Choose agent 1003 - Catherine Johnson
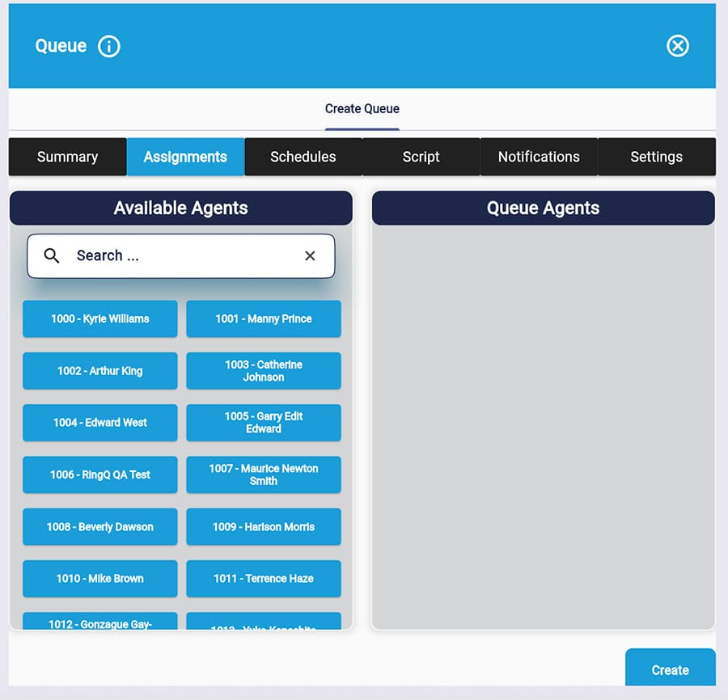 click(264, 371)
